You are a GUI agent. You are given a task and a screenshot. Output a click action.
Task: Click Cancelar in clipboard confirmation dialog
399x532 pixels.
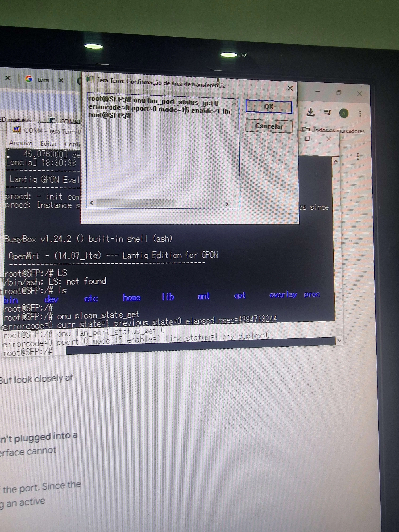click(269, 126)
